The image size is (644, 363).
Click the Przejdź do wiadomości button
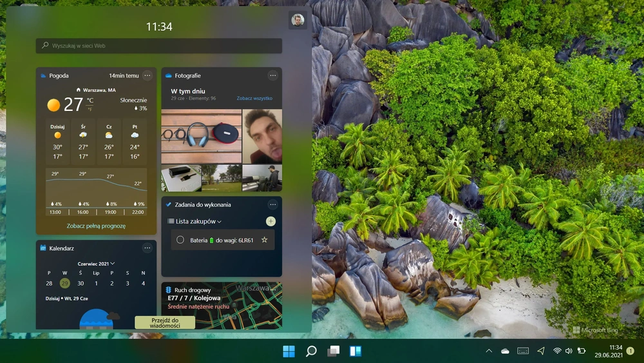pos(165,323)
